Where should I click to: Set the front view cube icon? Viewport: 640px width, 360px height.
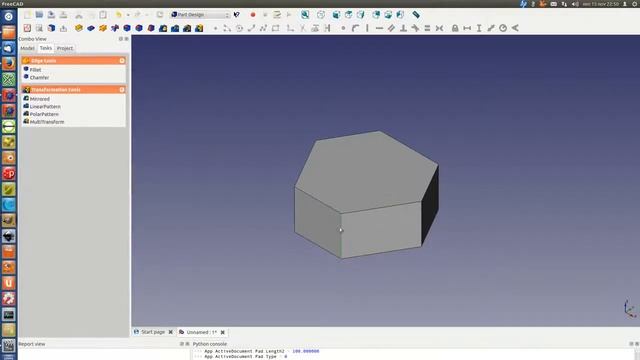pyautogui.click(x=336, y=15)
